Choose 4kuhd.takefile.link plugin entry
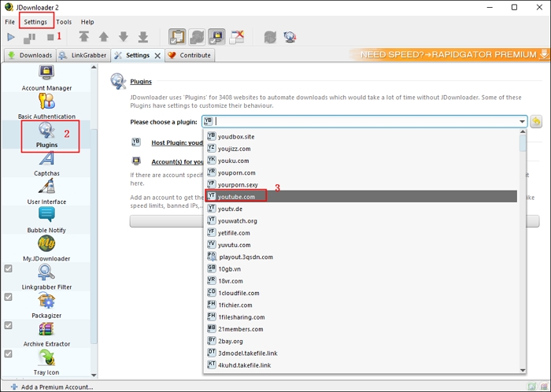Image resolution: width=551 pixels, height=392 pixels. tap(361, 365)
